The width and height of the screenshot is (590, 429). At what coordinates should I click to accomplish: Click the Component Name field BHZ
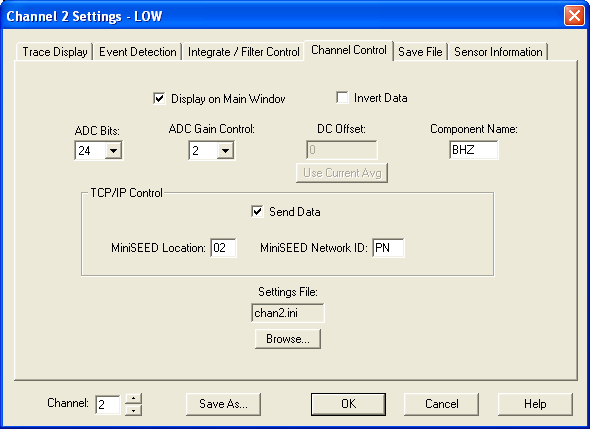(x=474, y=150)
